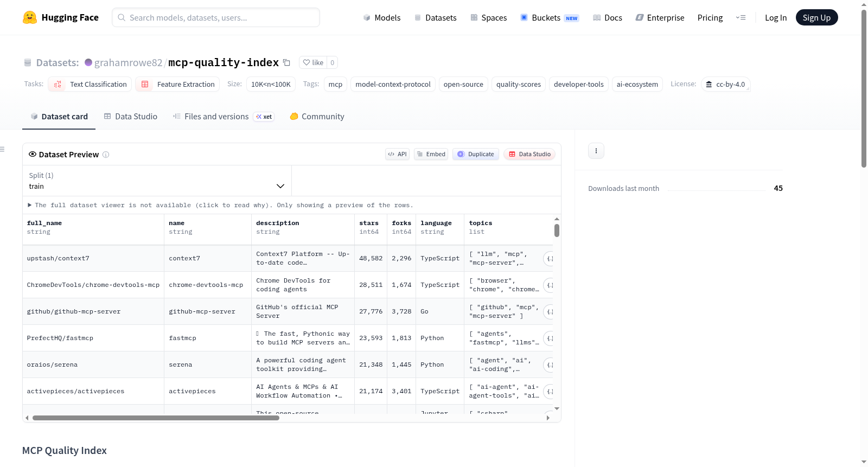The image size is (868, 467).
Task: Select the mcp tag
Action: coord(335,84)
